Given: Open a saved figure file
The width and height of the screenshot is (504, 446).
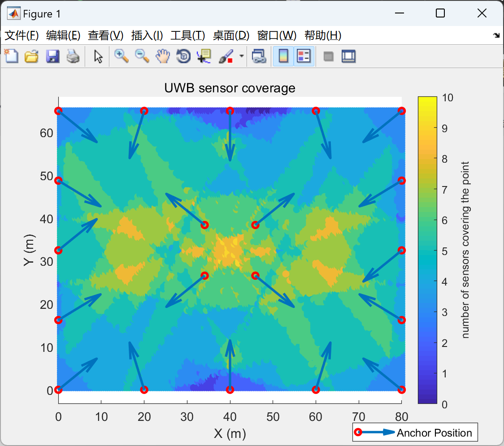Looking at the screenshot, I should pyautogui.click(x=31, y=56).
